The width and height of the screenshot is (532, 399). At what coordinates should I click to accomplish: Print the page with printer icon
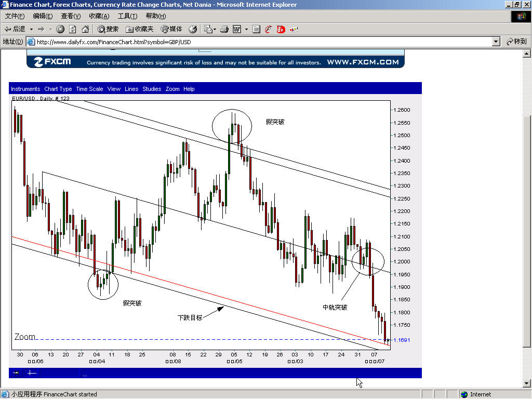pyautogui.click(x=224, y=29)
